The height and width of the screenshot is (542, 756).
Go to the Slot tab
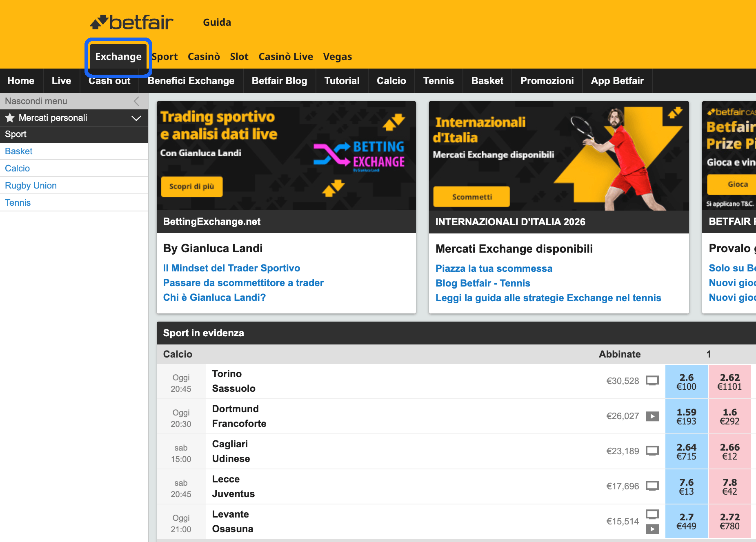[239, 57]
